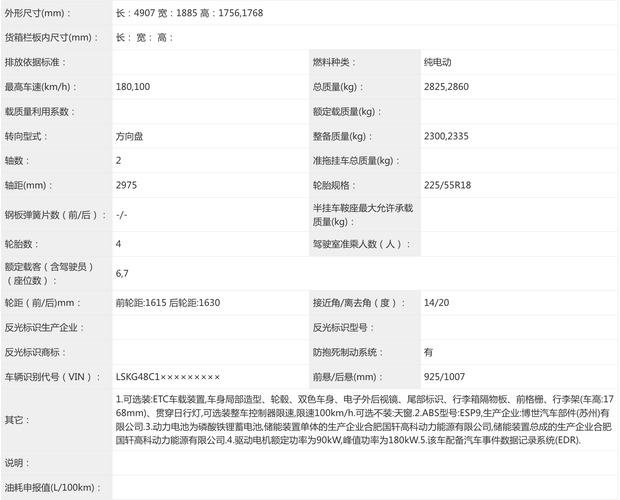620x500 pixels.
Task: Select the 钢板弹簧片数(前/后) label
Action: [55, 215]
